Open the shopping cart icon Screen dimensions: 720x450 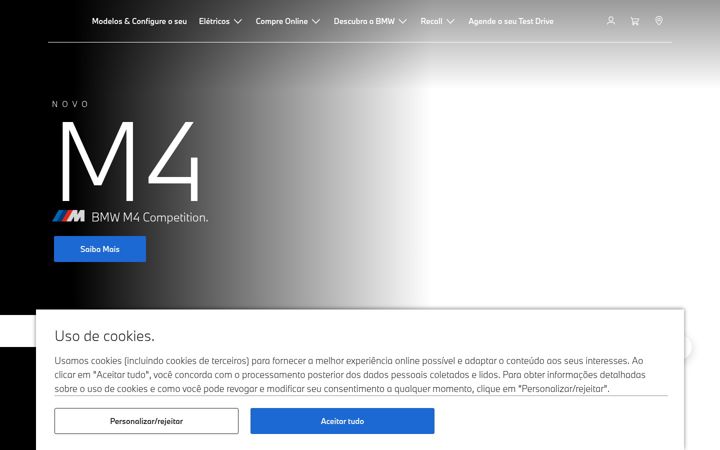tap(635, 21)
